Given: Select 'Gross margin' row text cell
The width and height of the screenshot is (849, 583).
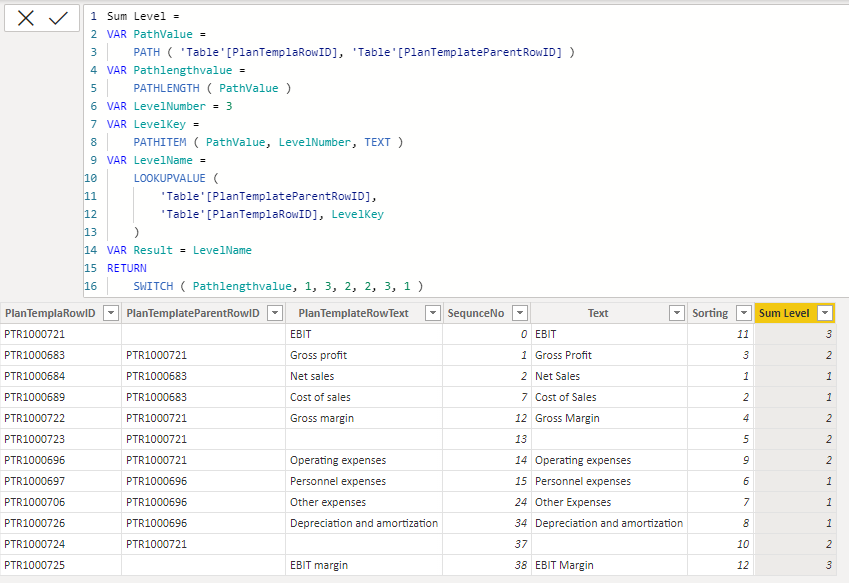Looking at the screenshot, I should point(364,418).
